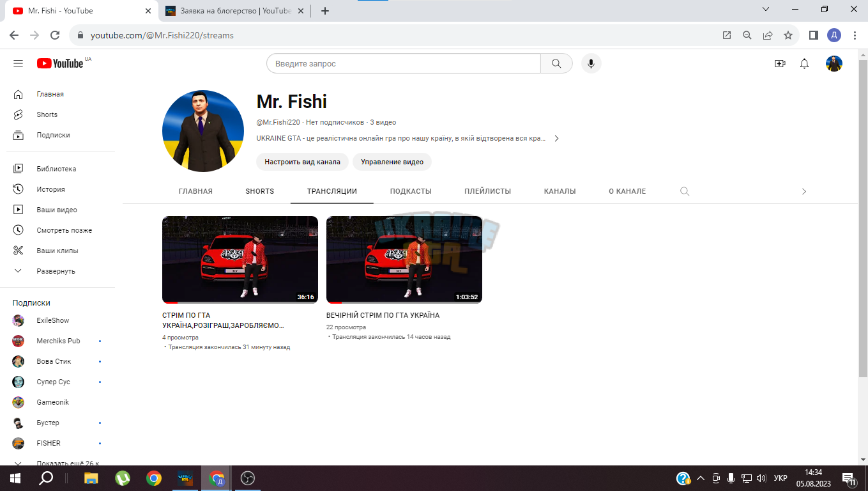Click the share icon in the address bar
Screen dimensions: 868x491
tap(768, 35)
